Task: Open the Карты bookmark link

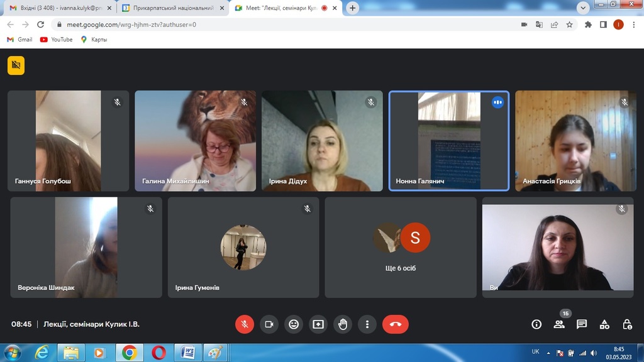Action: (x=94, y=40)
